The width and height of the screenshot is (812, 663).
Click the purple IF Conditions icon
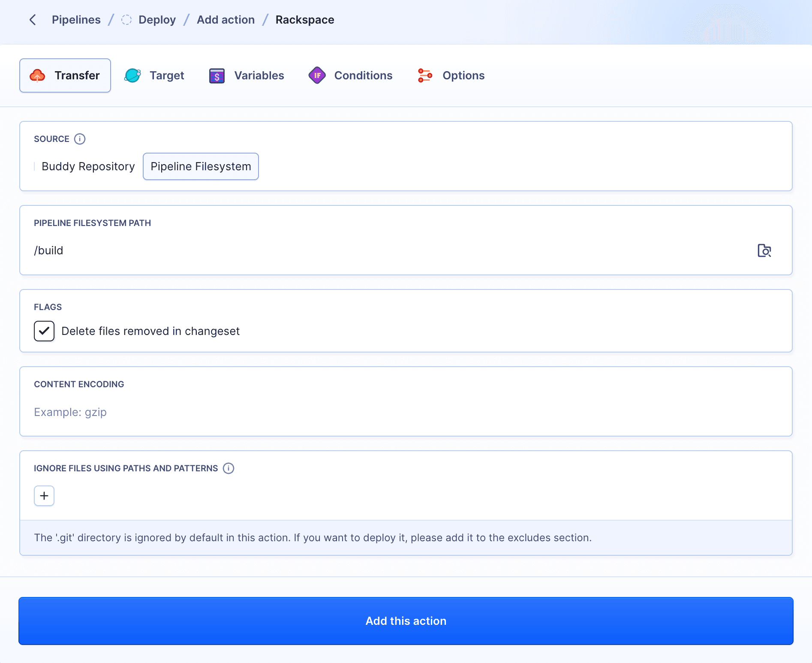coord(317,75)
